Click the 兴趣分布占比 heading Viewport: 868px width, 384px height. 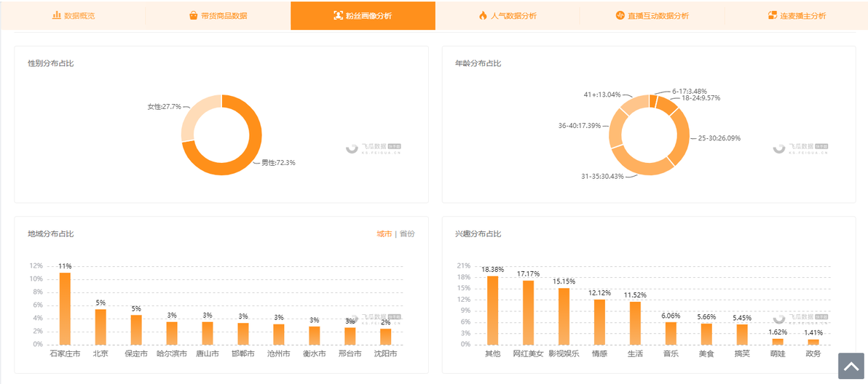pos(478,233)
